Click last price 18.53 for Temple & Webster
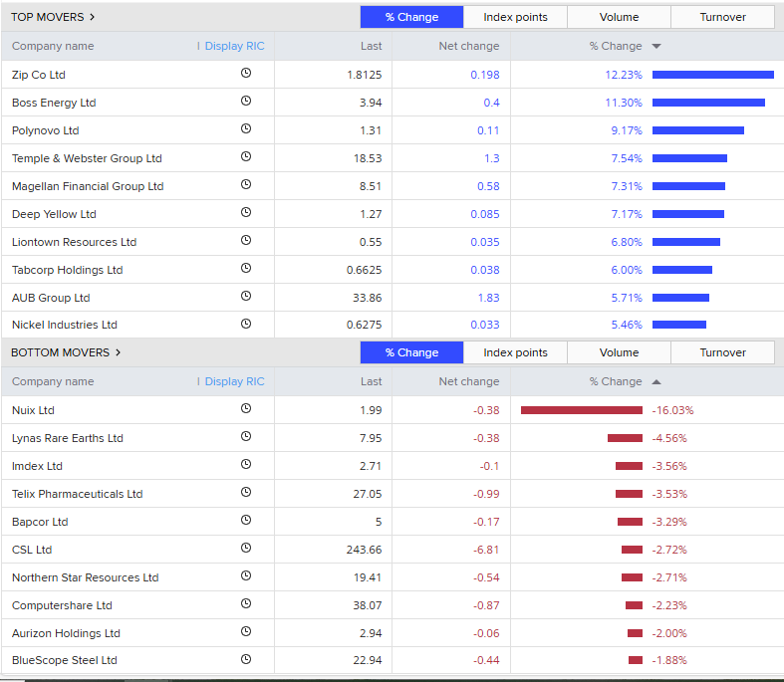The width and height of the screenshot is (784, 682). tap(368, 158)
